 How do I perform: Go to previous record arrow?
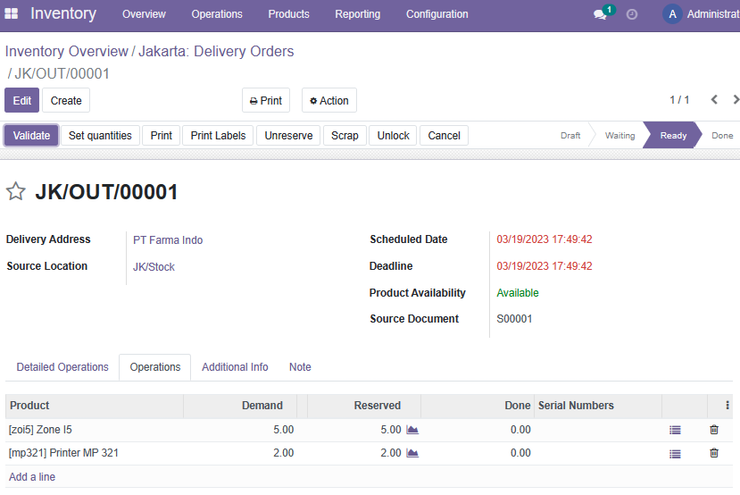(x=714, y=100)
